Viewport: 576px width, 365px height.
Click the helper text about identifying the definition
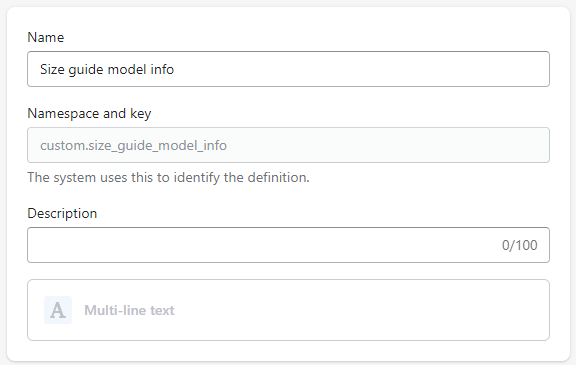(x=168, y=177)
